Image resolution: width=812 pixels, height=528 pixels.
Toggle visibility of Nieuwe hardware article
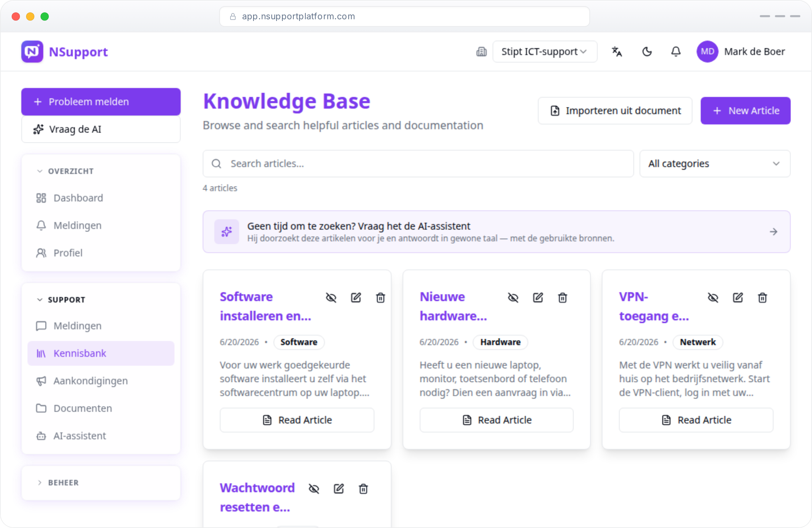pos(513,297)
